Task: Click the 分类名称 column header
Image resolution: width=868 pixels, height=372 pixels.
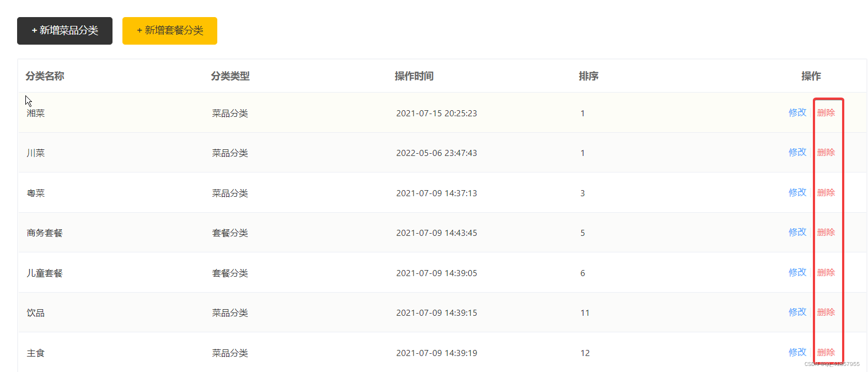Action: (45, 76)
